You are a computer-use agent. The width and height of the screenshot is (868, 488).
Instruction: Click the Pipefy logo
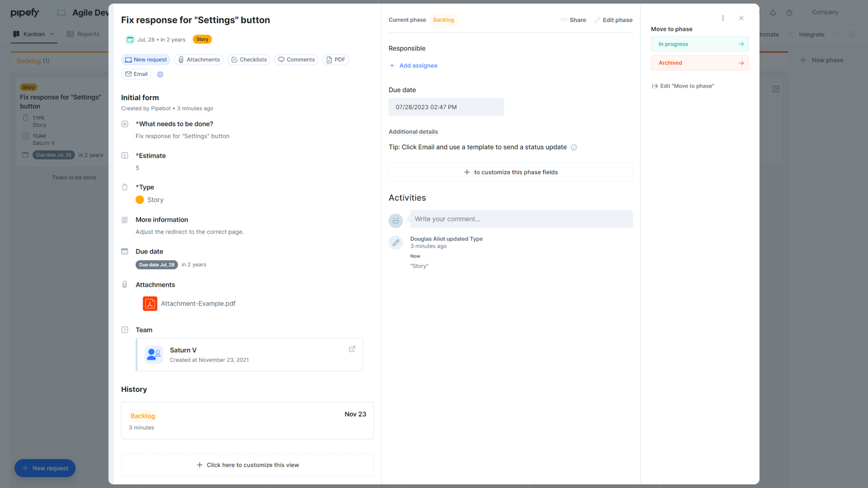[25, 13]
